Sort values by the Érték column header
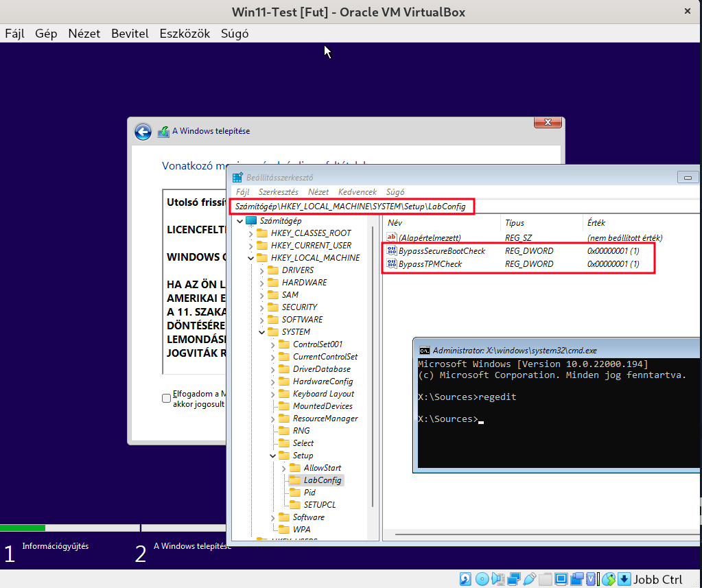Viewport: 702px width, 588px height. [x=642, y=223]
